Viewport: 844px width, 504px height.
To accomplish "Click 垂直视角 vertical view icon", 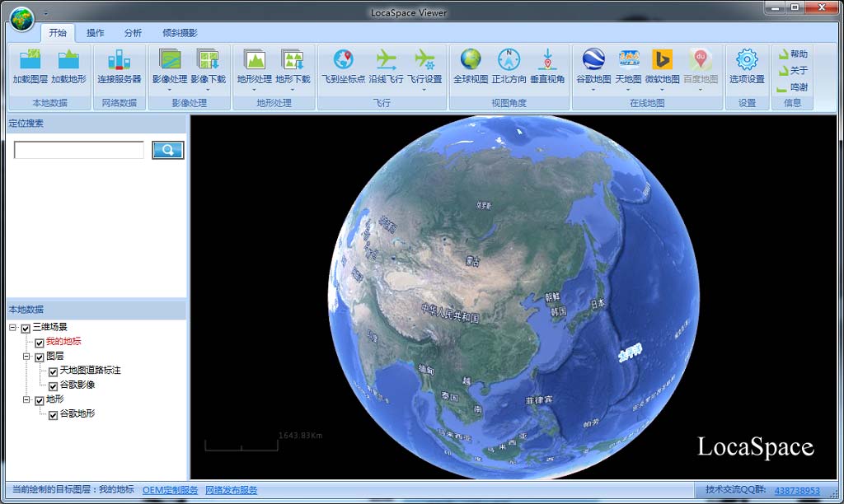I will [547, 59].
